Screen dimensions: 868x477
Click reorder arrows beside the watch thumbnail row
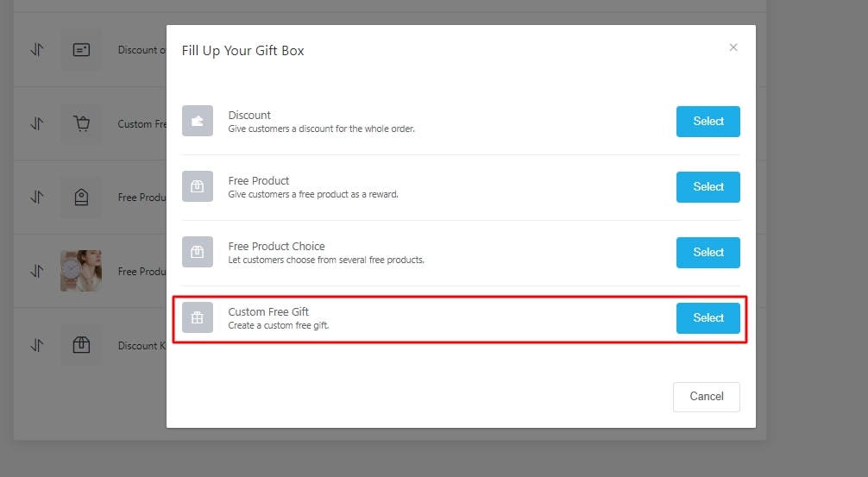point(37,271)
